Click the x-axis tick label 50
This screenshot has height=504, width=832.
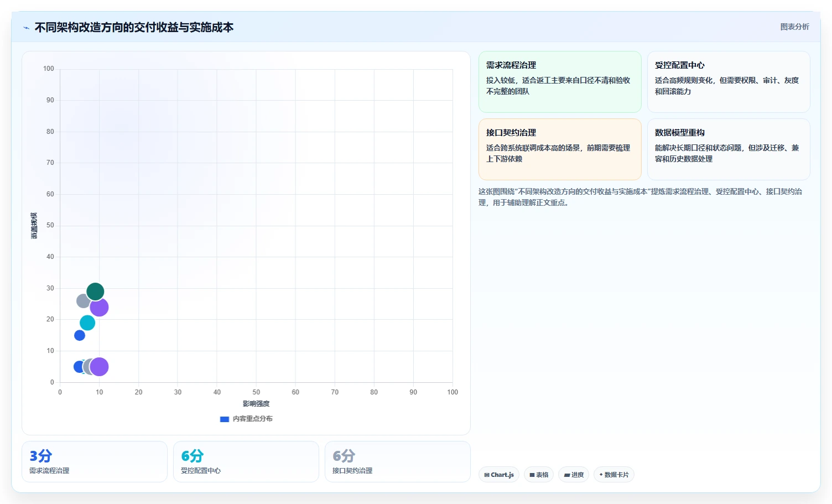(256, 392)
